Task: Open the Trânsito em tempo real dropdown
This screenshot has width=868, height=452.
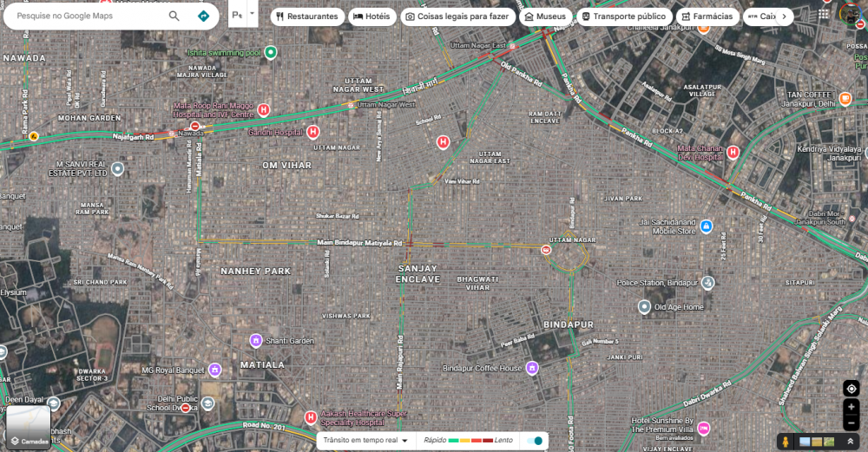Action: coord(366,441)
